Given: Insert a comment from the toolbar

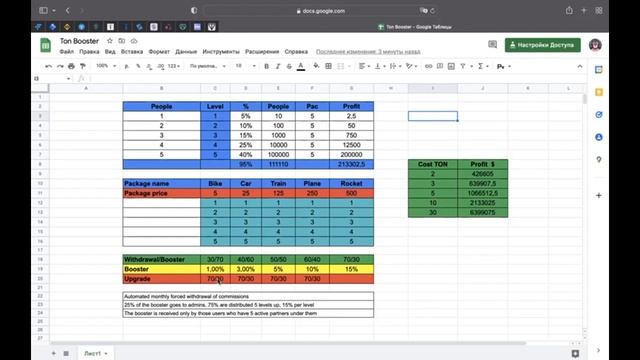Looking at the screenshot, I should coord(440,66).
